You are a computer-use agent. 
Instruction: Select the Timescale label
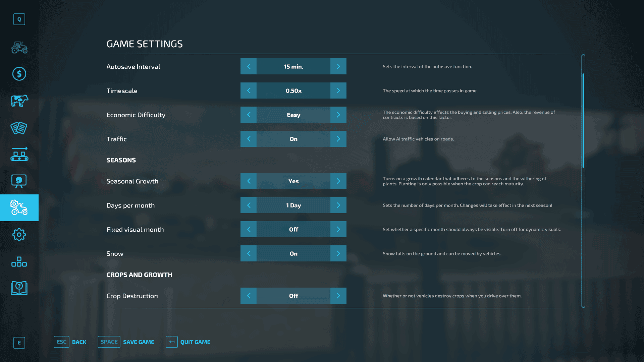point(122,91)
